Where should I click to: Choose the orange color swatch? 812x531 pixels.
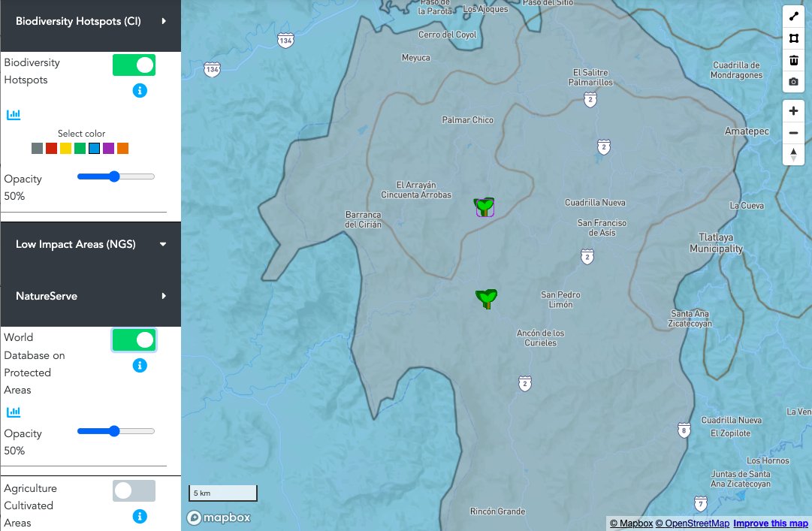coord(122,149)
